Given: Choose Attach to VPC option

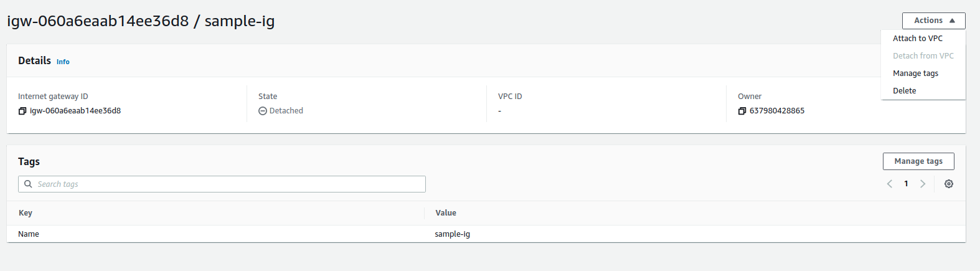Looking at the screenshot, I should [x=918, y=39].
